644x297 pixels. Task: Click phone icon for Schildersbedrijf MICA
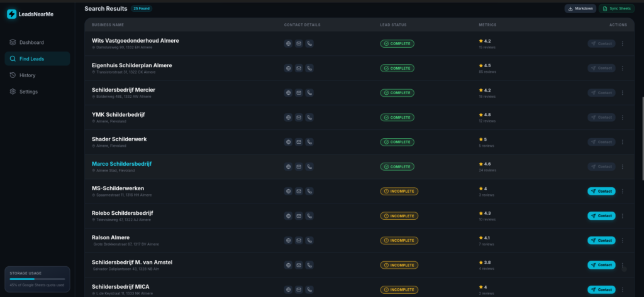309,289
